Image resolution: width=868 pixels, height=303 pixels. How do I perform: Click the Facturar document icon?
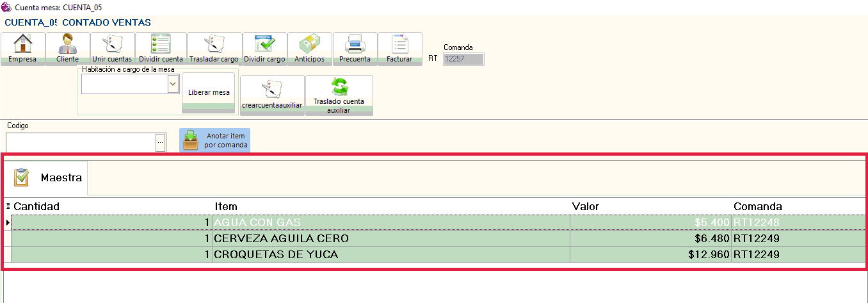pos(399,49)
